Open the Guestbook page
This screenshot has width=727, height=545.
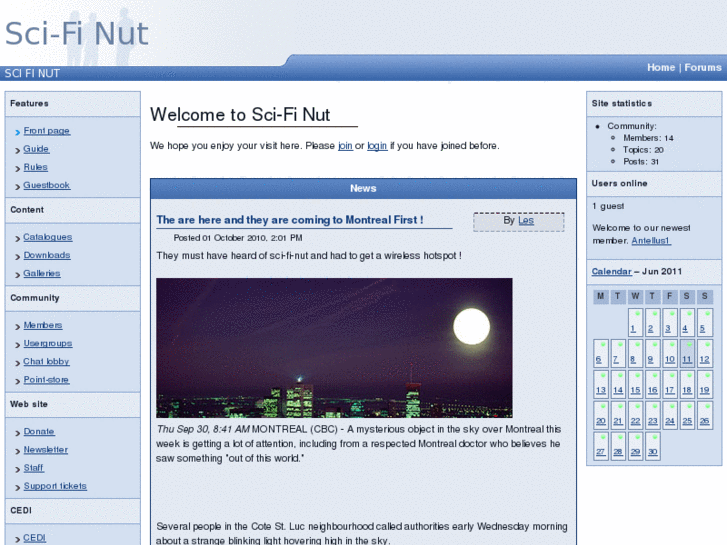tap(46, 185)
